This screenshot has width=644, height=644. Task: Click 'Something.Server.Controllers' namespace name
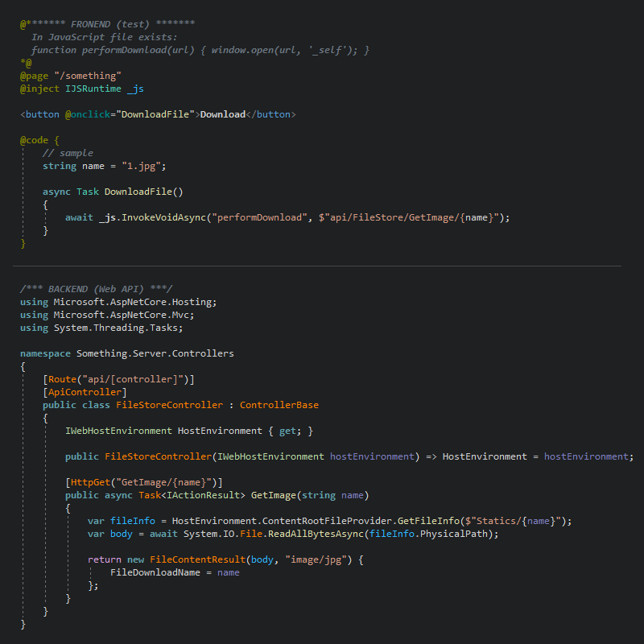point(155,353)
